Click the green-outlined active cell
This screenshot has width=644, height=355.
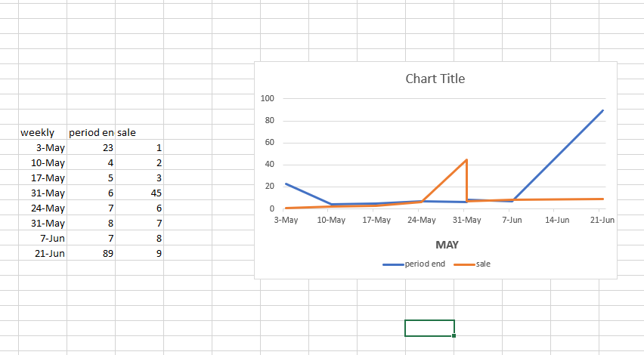[429, 328]
